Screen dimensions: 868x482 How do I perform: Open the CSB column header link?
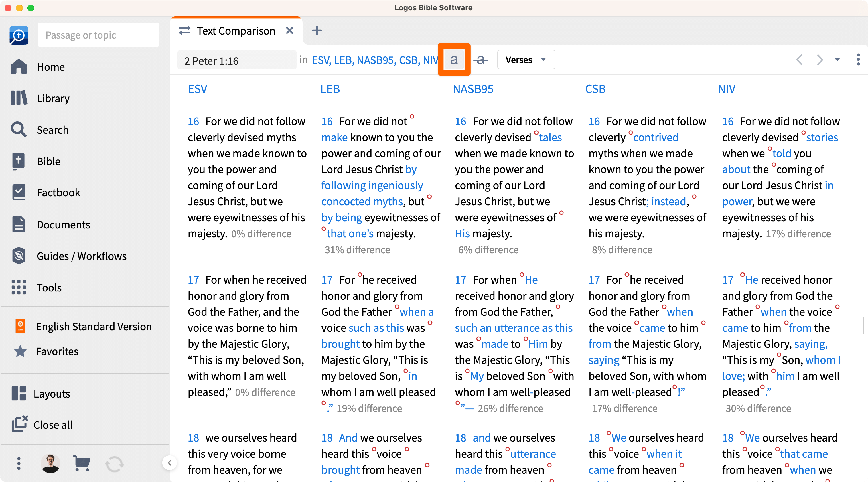(x=595, y=89)
